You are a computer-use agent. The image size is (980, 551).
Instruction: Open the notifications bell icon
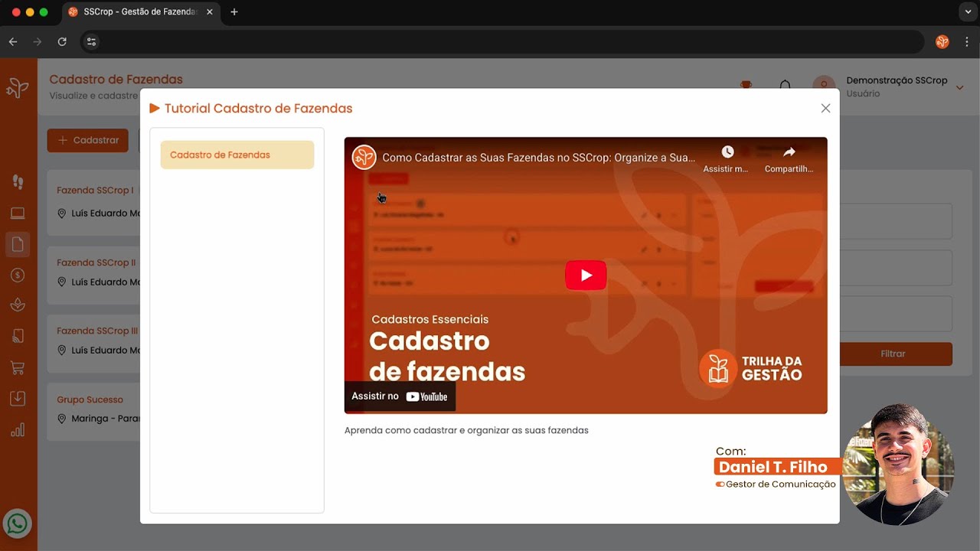(x=785, y=86)
